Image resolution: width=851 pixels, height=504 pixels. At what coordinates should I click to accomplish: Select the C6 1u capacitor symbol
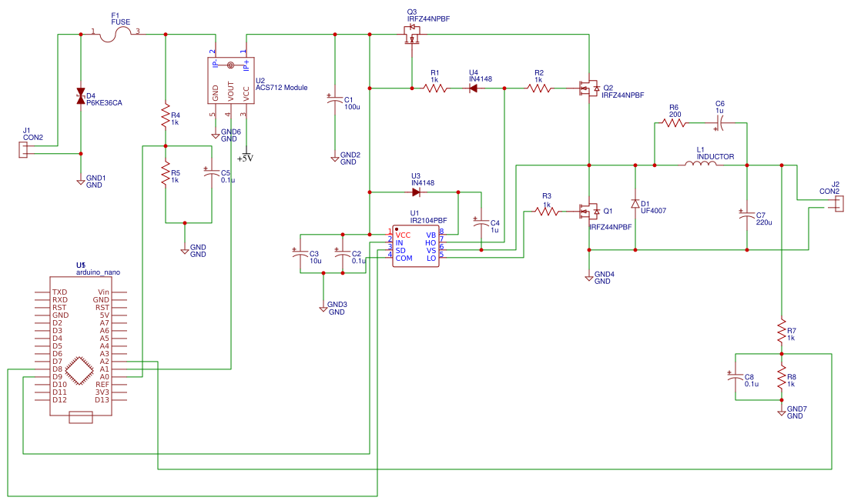click(721, 122)
